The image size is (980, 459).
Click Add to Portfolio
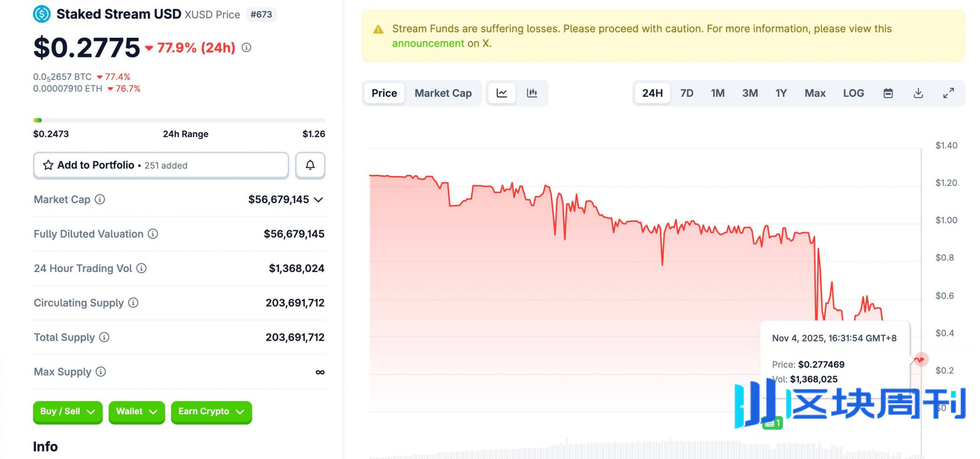pyautogui.click(x=96, y=165)
